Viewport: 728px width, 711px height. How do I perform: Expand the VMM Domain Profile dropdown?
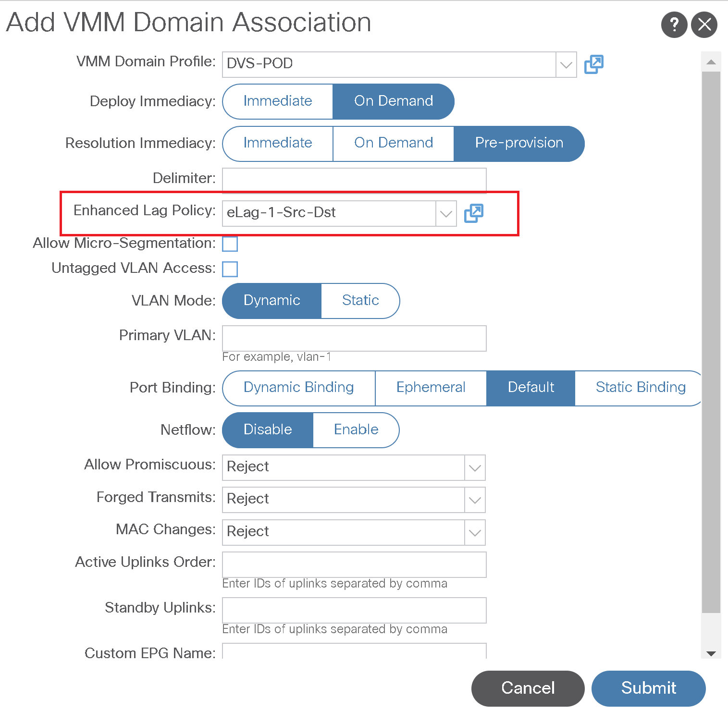(x=566, y=64)
